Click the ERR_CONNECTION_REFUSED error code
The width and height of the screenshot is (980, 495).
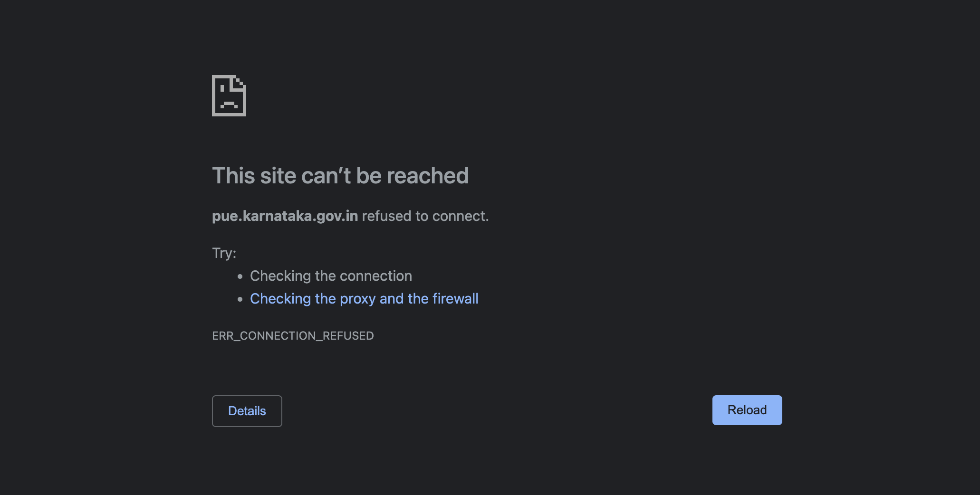[293, 336]
